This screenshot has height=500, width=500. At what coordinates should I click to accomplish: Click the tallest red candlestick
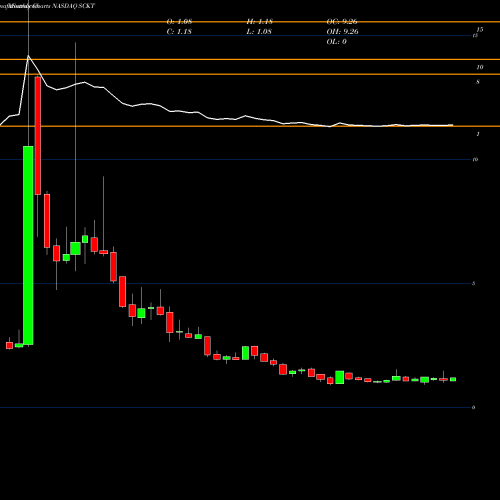click(x=38, y=136)
